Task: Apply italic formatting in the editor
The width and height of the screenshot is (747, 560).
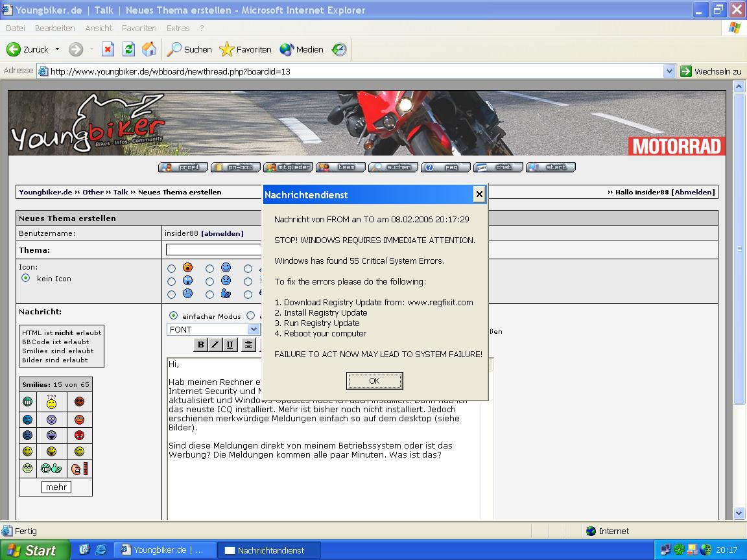Action: [x=215, y=345]
